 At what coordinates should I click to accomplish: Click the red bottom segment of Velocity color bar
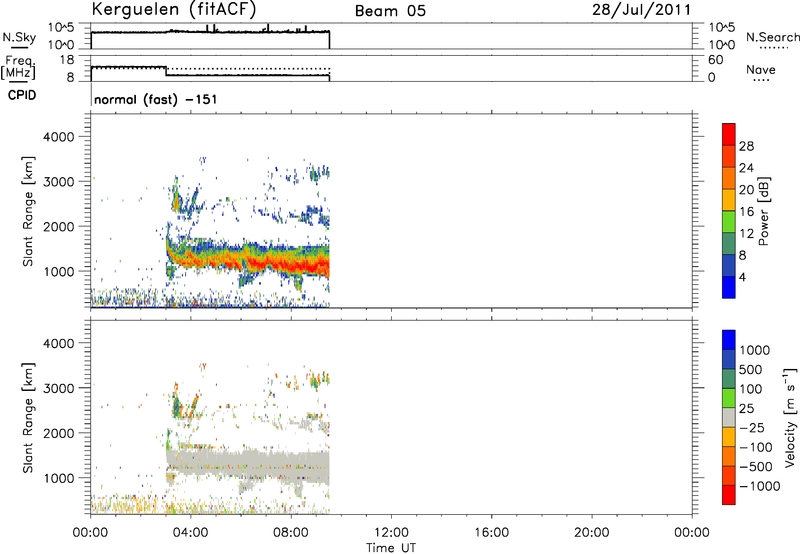coord(729,495)
